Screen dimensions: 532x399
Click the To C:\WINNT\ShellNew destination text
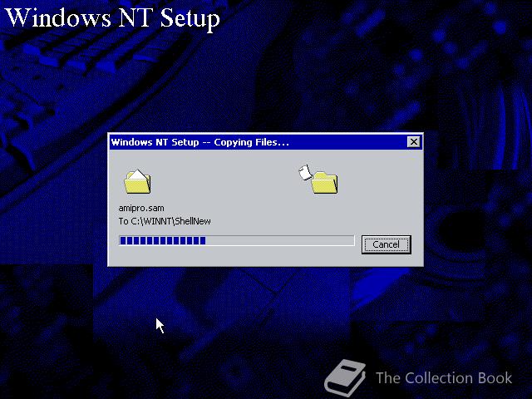click(165, 221)
